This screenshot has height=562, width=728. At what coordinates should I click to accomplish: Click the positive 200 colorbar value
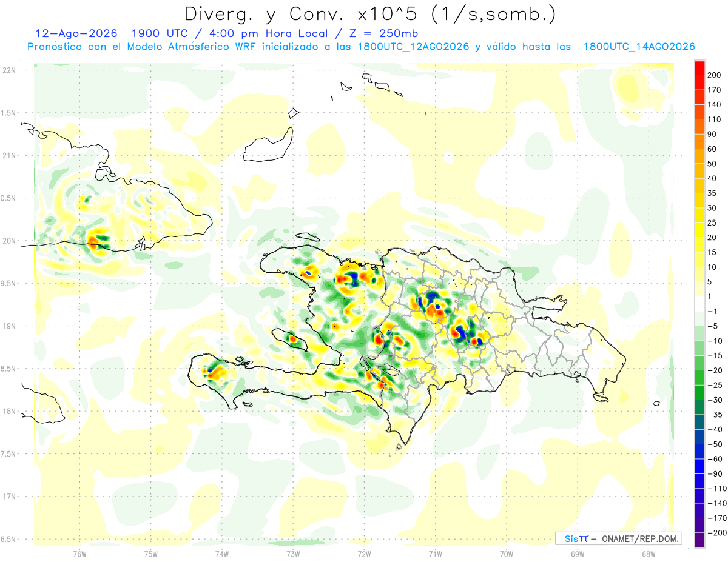(x=715, y=75)
